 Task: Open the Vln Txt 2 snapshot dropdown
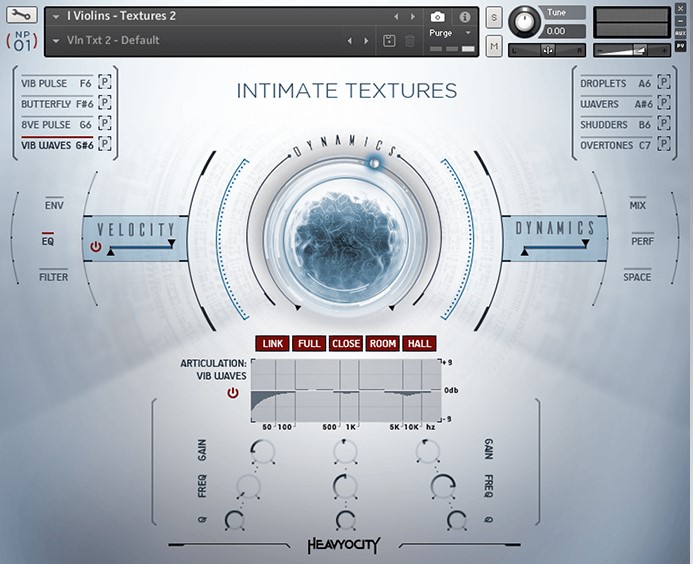(56, 41)
